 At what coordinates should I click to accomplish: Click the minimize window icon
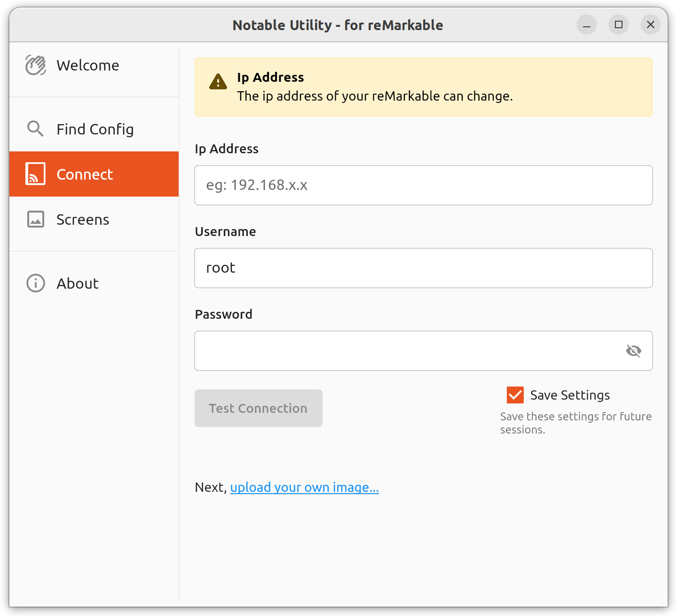(x=586, y=25)
